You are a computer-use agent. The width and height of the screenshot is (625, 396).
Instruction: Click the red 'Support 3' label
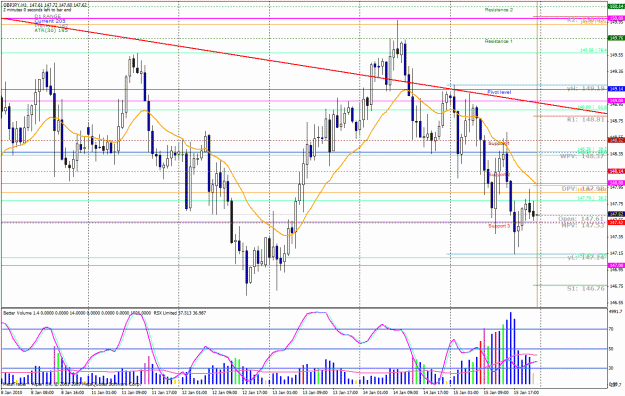499,226
